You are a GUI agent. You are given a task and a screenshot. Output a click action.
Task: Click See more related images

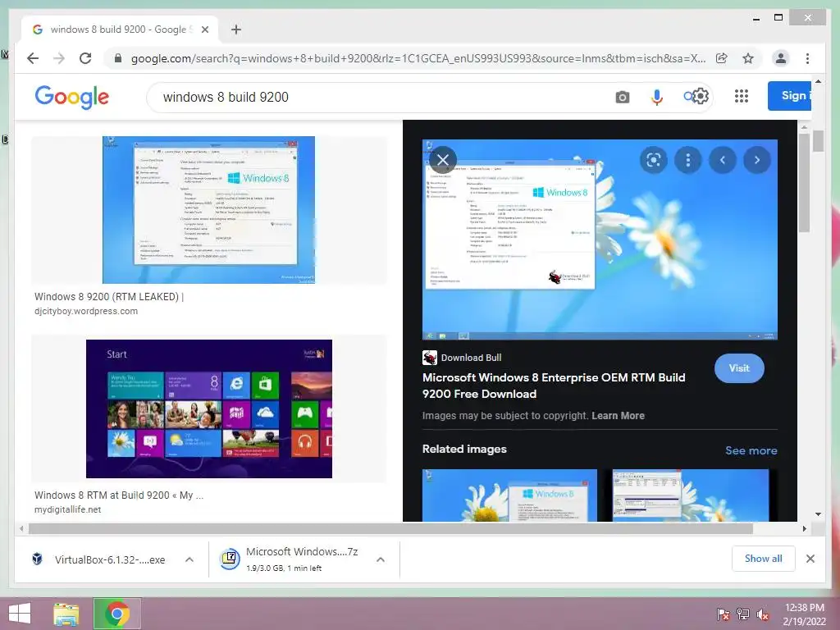[751, 450]
